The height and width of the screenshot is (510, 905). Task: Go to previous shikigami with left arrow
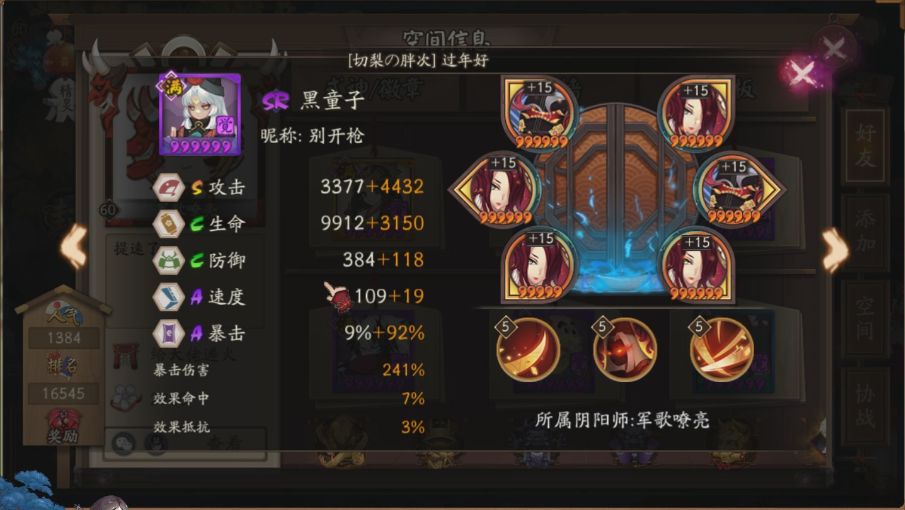tap(74, 247)
